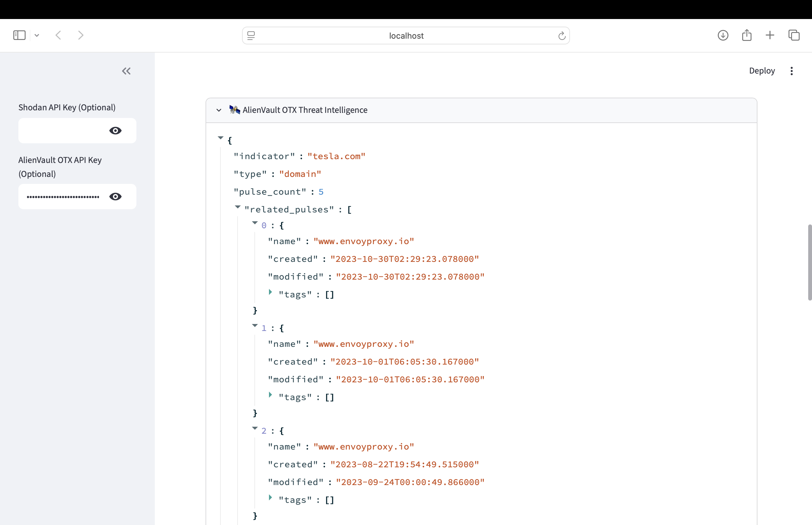This screenshot has width=812, height=525.
Task: Collapse the root JSON object
Action: tap(221, 138)
